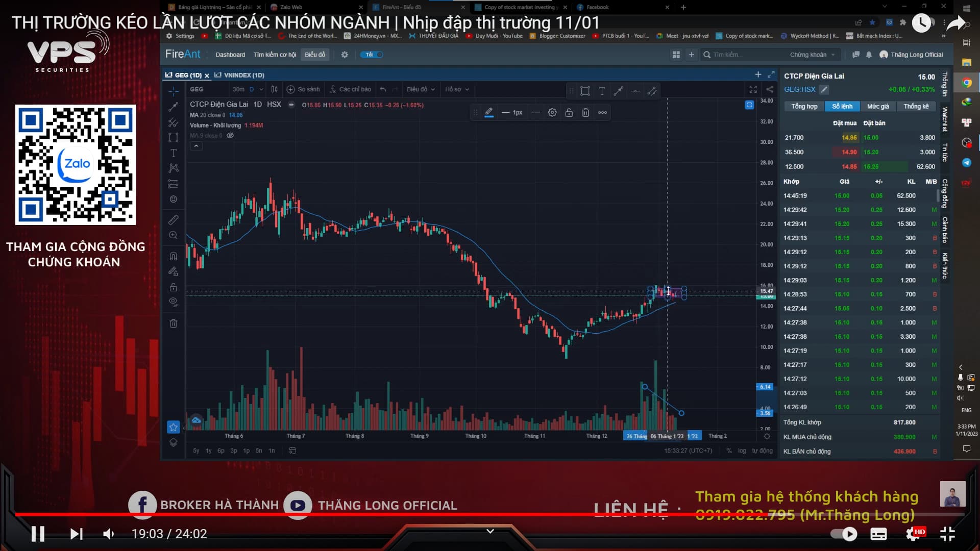Open the Hồ sơ dropdown

pos(457,89)
